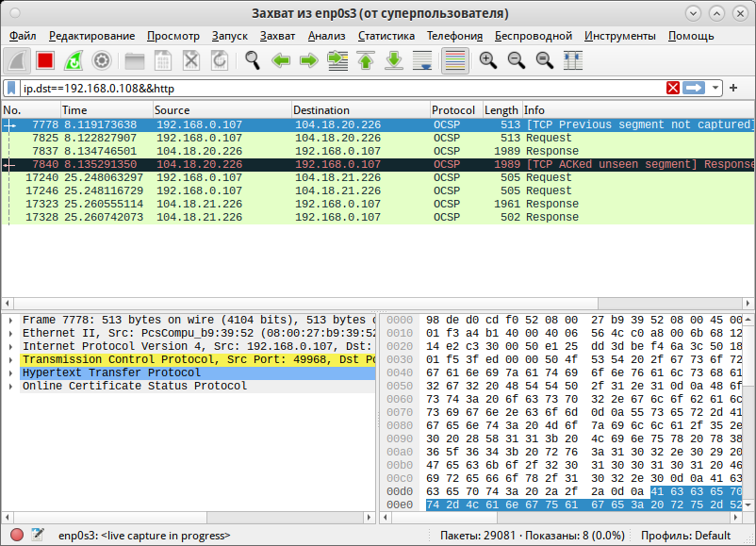Select packet 7840 ACKed unseen segment row
The height and width of the screenshot is (546, 756).
(378, 164)
